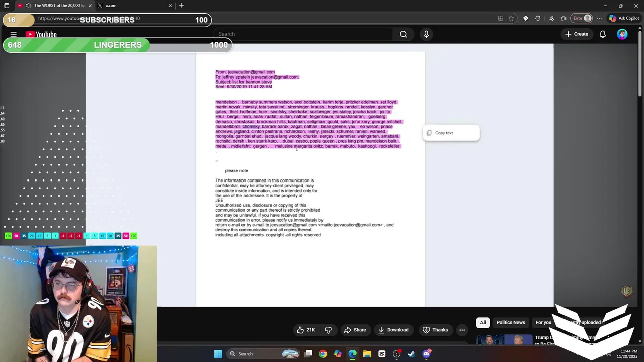Click the recommended video thumbnail

click(x=504, y=340)
